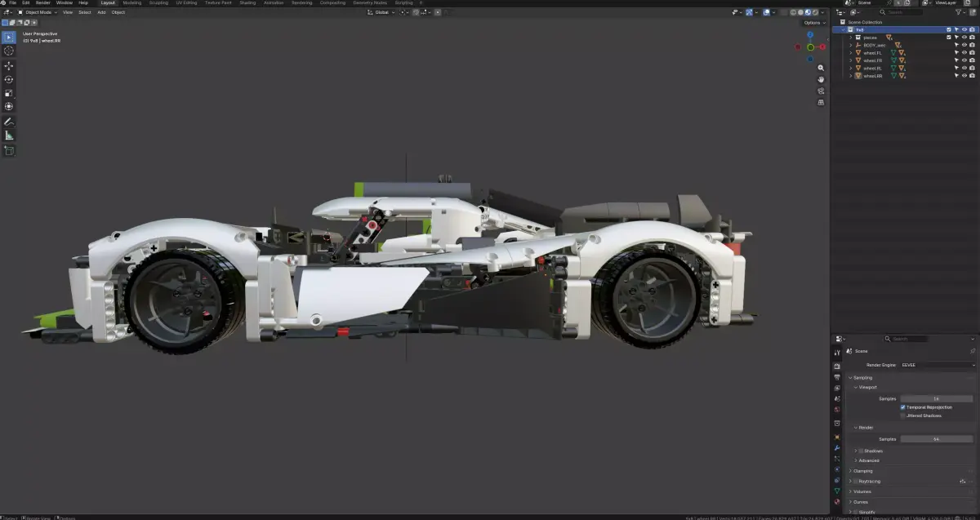The image size is (980, 520).
Task: Open the viewport Select menu
Action: pyautogui.click(x=84, y=12)
